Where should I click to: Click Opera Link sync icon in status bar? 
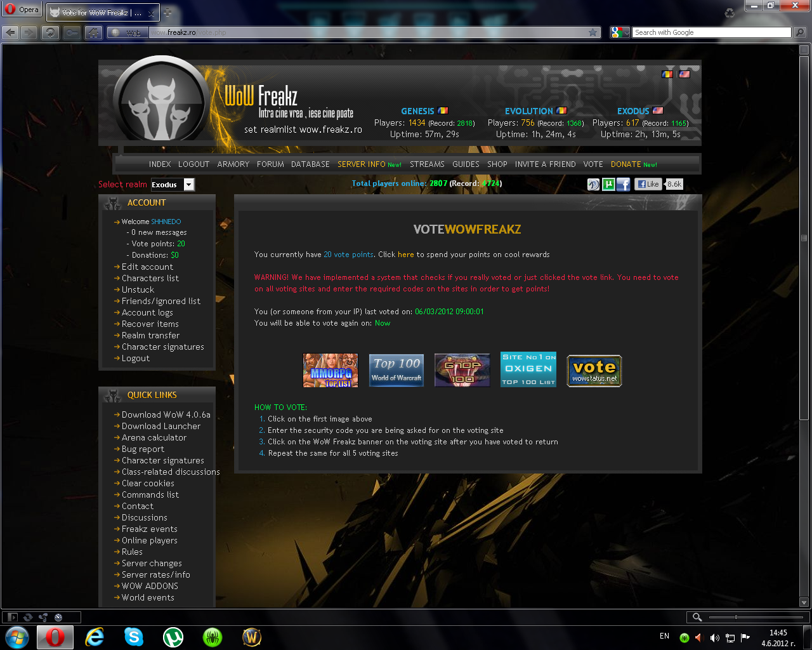(28, 617)
